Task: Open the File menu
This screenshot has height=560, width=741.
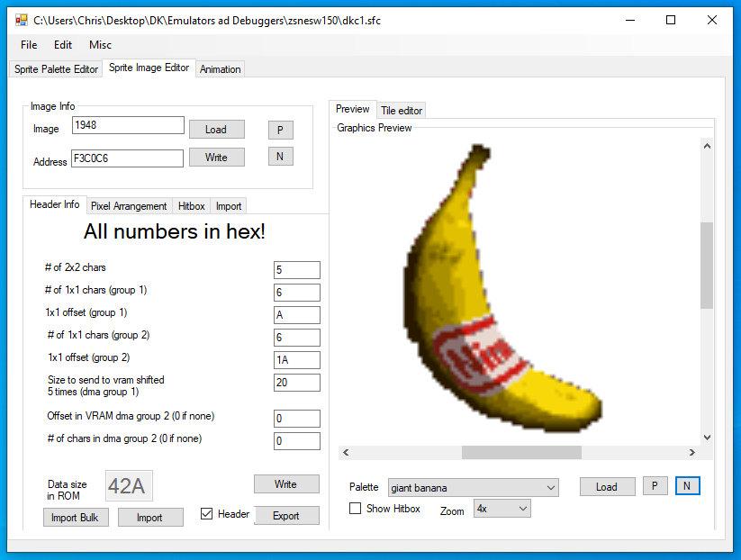Action: 29,45
